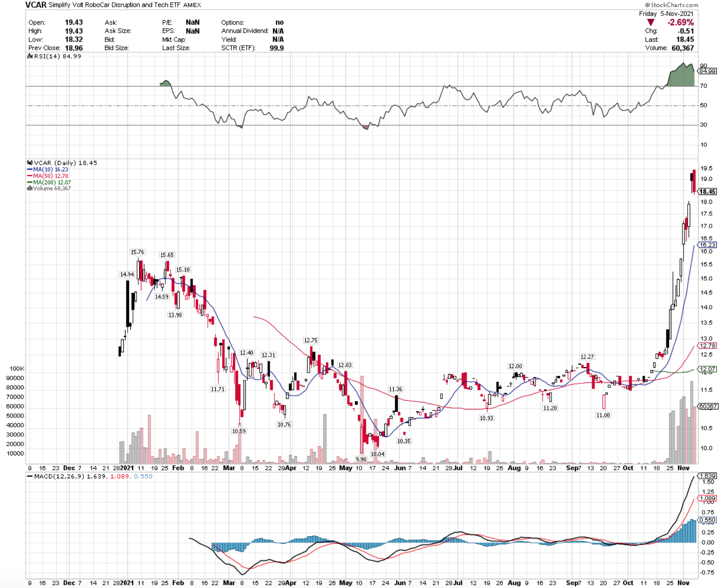This screenshot has width=723, height=588.
Task: Click the 12.78 moving average axis tag
Action: coord(708,346)
